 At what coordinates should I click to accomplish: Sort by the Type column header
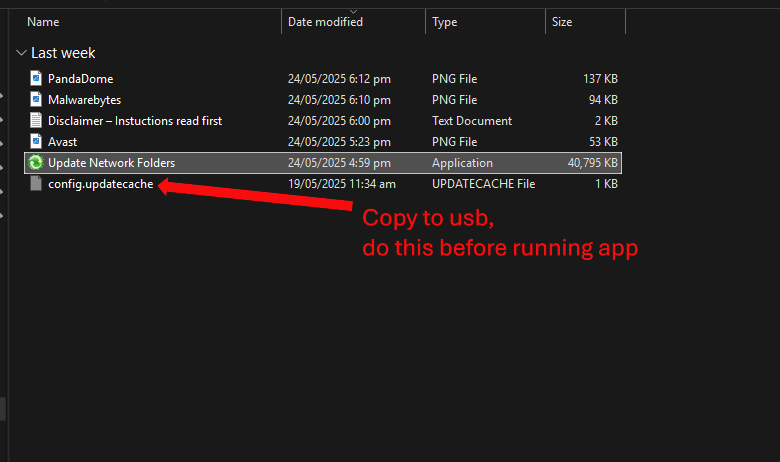[x=445, y=22]
